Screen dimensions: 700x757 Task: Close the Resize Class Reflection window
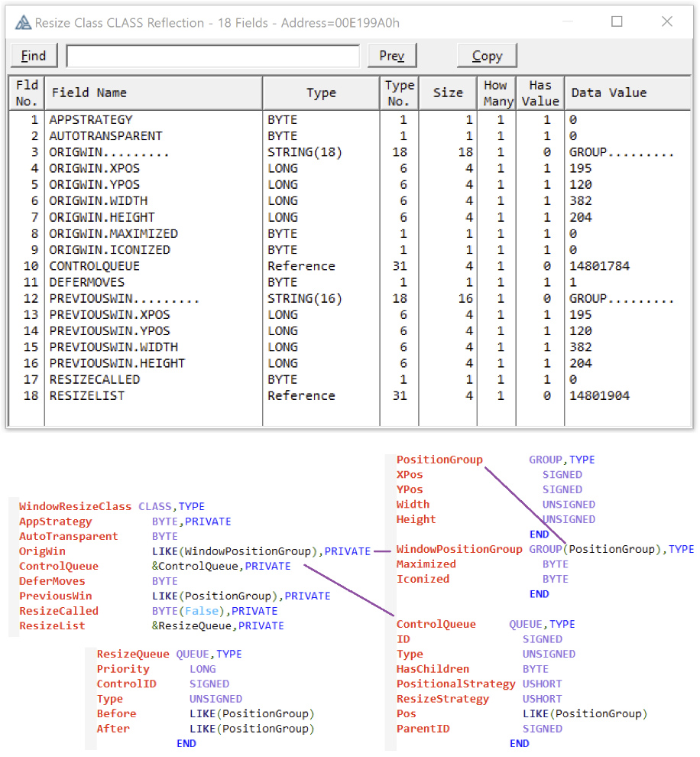(666, 22)
